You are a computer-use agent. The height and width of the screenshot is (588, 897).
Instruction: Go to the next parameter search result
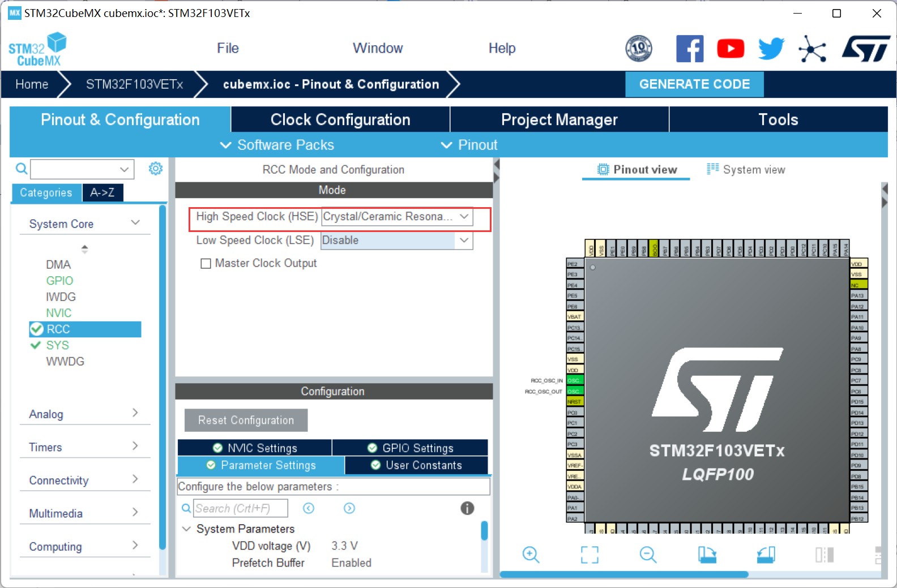[349, 508]
